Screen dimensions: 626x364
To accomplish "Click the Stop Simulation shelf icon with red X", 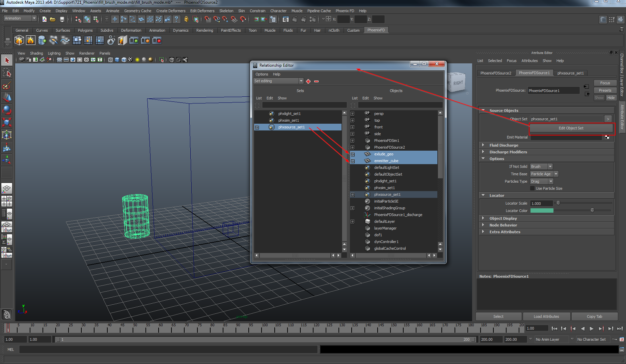I will coord(157,40).
